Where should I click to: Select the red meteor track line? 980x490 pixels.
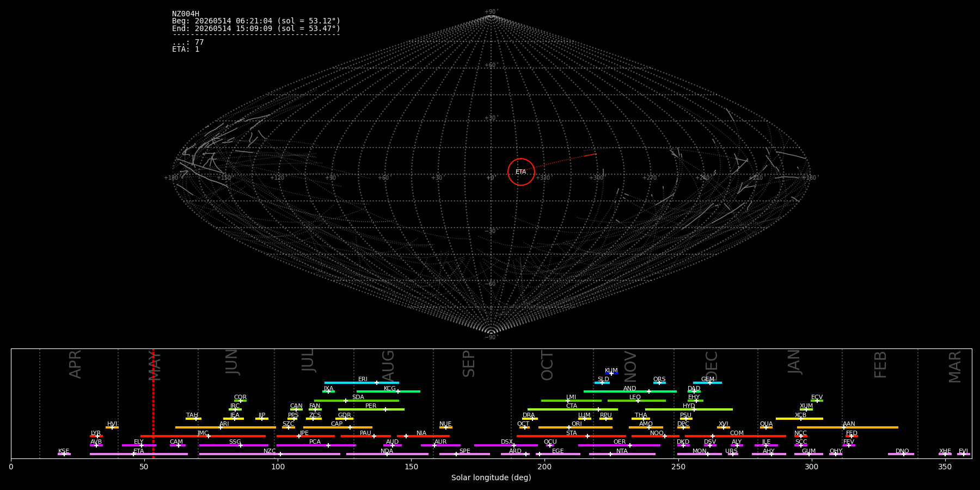(559, 163)
